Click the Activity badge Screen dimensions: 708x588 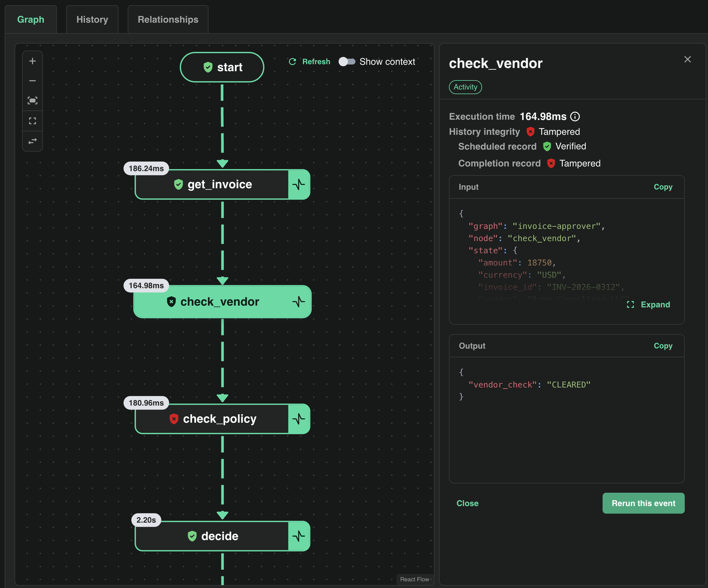(465, 87)
